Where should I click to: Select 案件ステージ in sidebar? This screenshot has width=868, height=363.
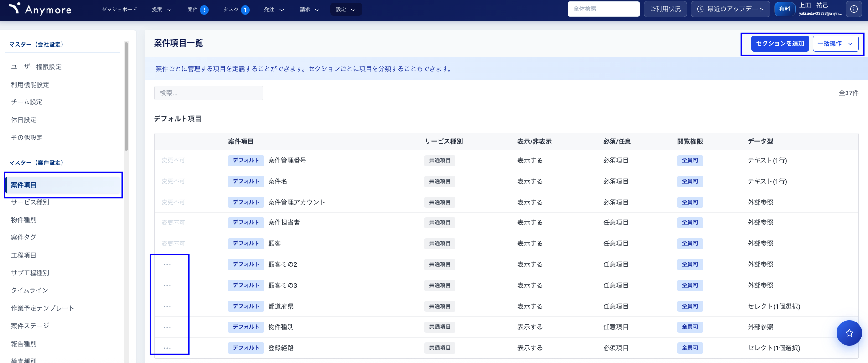[30, 326]
